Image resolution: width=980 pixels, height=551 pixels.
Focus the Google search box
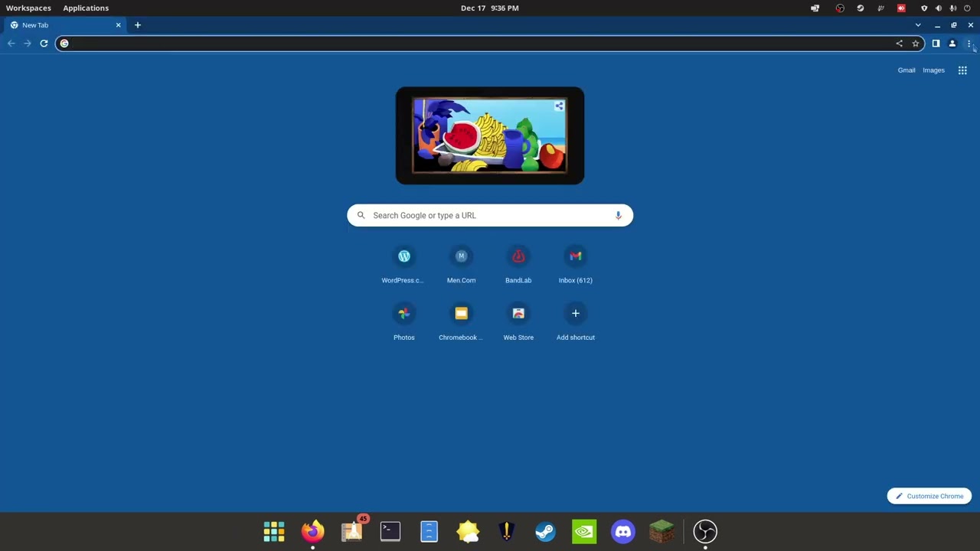coord(490,215)
